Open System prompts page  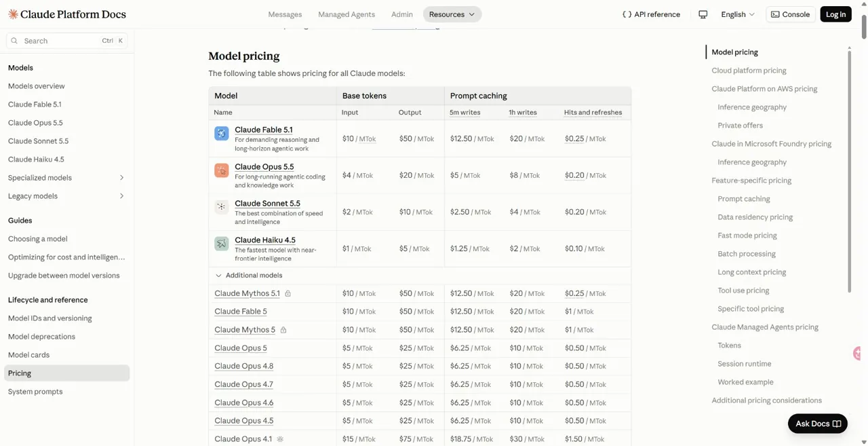click(35, 392)
